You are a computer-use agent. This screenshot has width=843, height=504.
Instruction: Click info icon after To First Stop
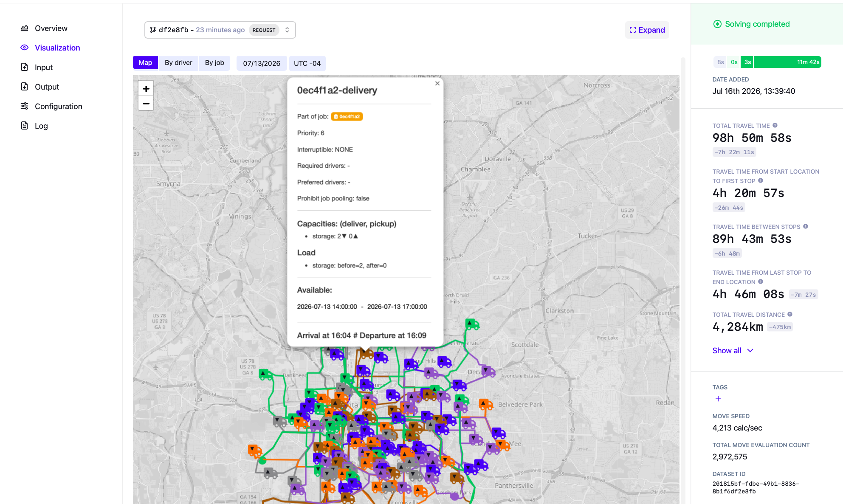click(x=761, y=180)
